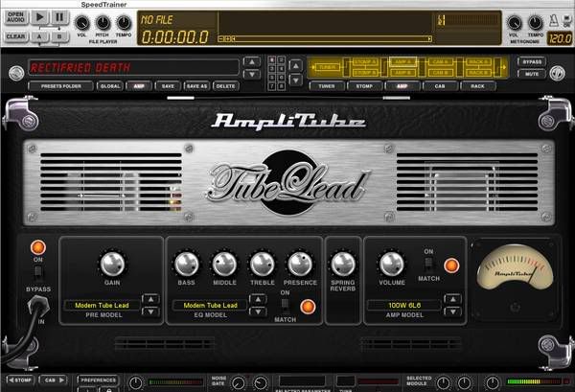The height and width of the screenshot is (392, 575).
Task: Switch to the AMP module tab
Action: tap(402, 86)
